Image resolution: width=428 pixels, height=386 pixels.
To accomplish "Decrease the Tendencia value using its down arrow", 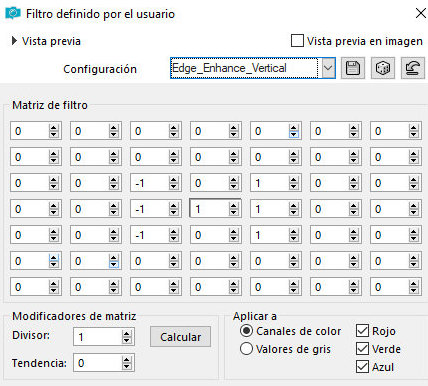I will [126, 366].
